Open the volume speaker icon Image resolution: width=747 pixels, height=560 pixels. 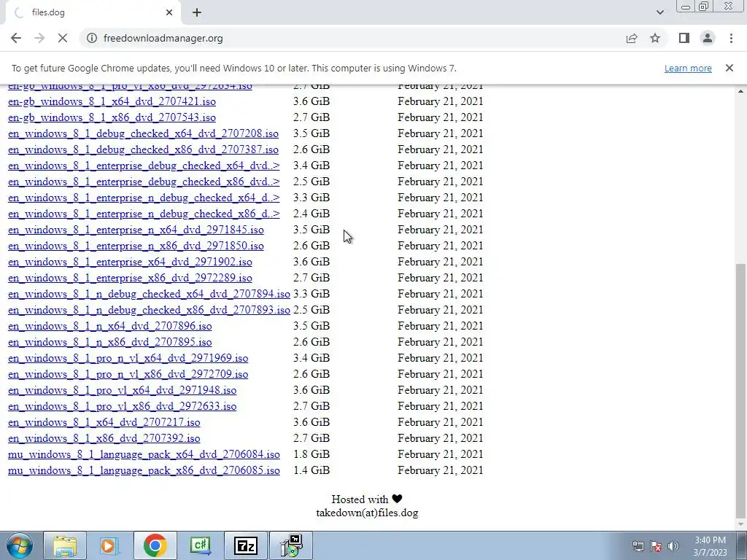[x=673, y=546]
